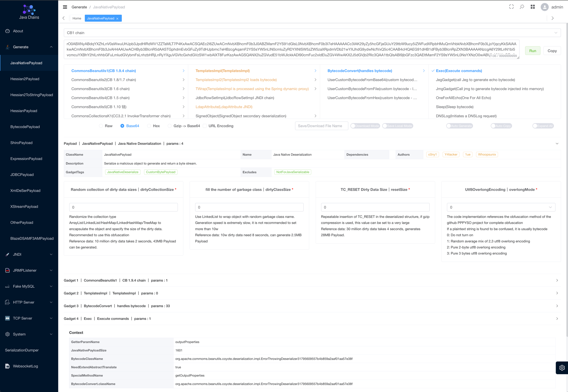The image size is (568, 392).
Task: Click the grid layout icon in header
Action: pos(532,7)
